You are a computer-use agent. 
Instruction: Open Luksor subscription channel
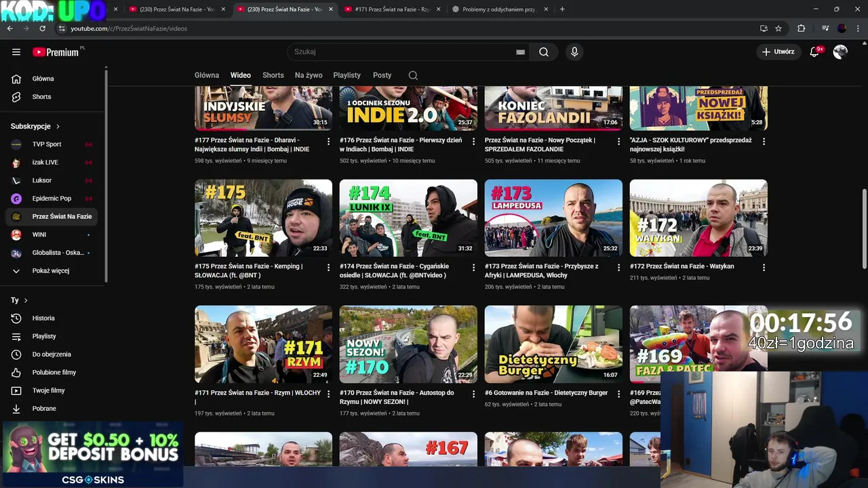(x=53, y=180)
